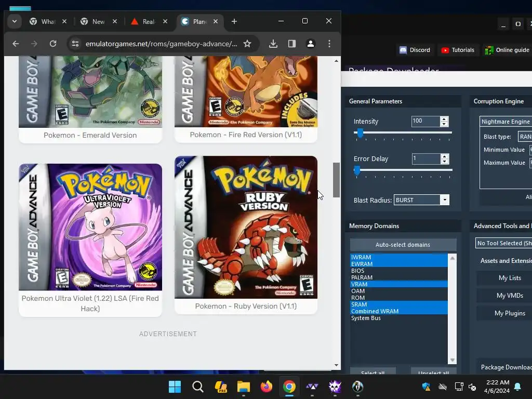Open Pokemon Ultra Violet LSA link
Image resolution: width=532 pixels, height=399 pixels.
tap(90, 303)
